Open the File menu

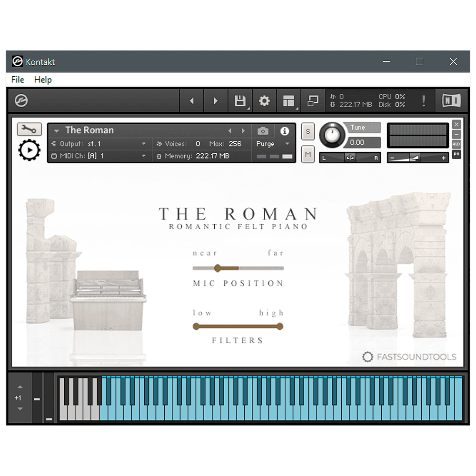(17, 79)
